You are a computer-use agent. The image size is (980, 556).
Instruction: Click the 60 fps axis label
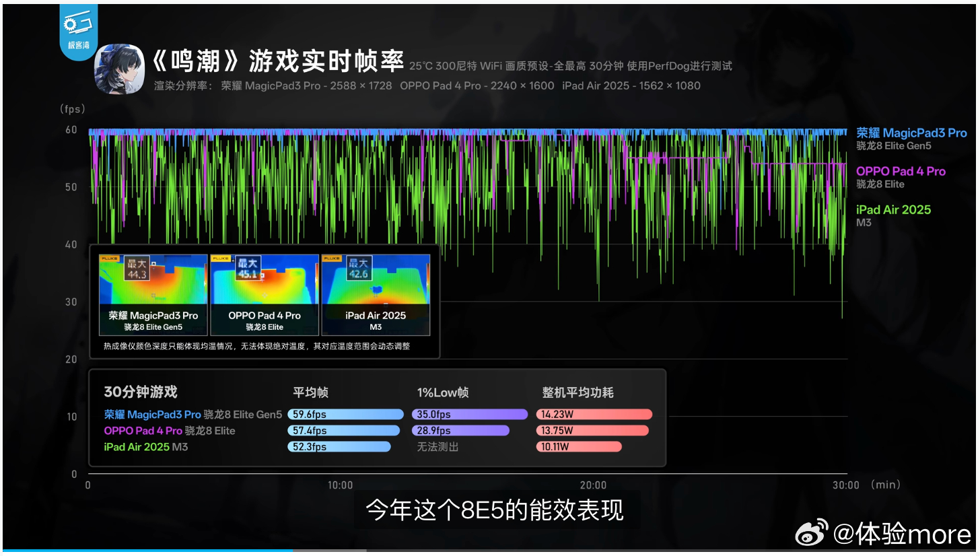(71, 130)
